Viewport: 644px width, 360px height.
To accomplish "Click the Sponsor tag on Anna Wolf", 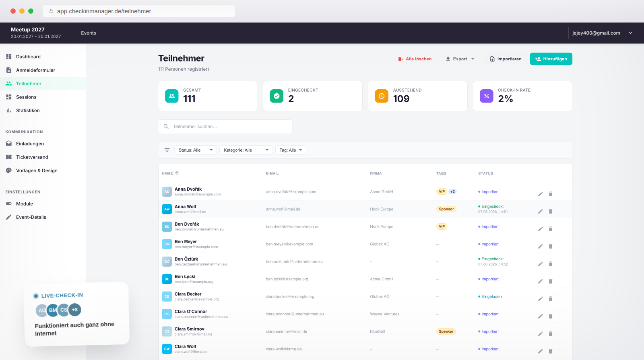I will pos(446,209).
